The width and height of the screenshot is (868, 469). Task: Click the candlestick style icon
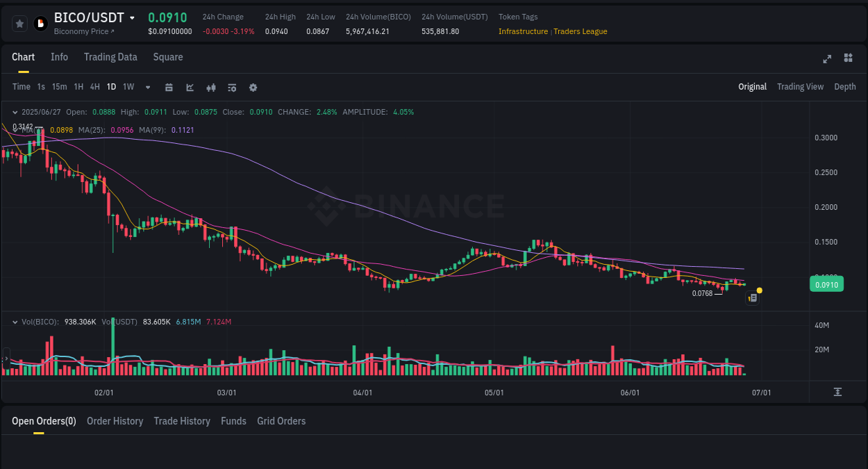tap(210, 87)
